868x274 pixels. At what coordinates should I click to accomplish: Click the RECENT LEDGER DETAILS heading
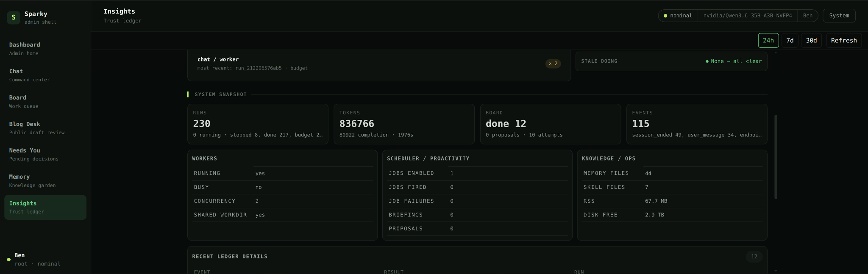point(230,257)
